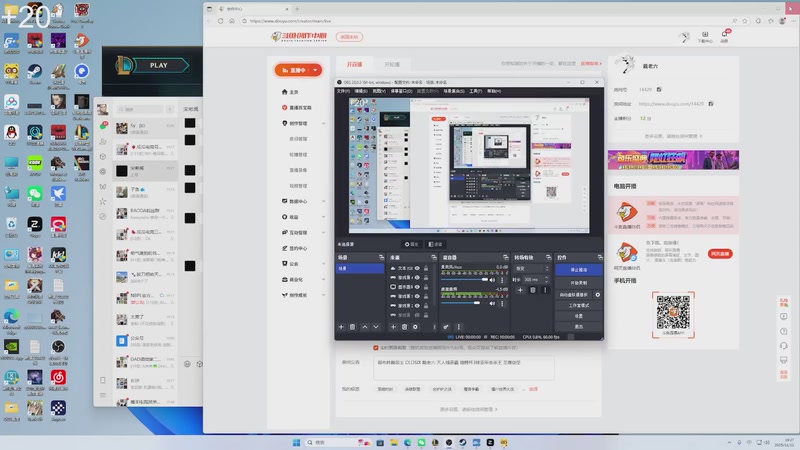The image size is (800, 450).
Task: Open the Recycle Bin on the desktop
Action: click(11, 227)
